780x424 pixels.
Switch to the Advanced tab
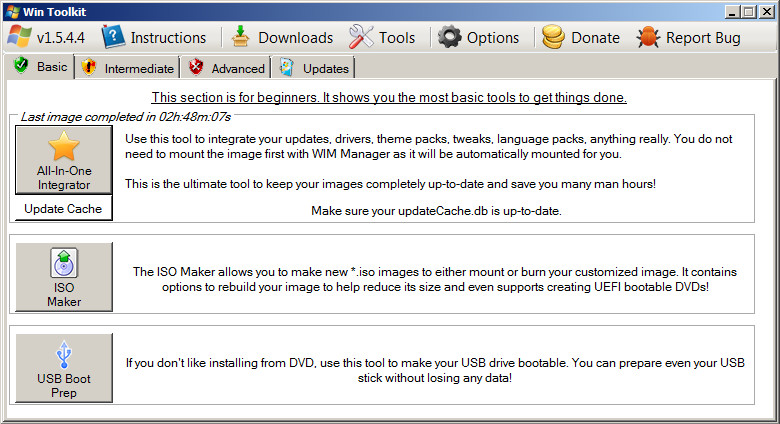point(226,68)
